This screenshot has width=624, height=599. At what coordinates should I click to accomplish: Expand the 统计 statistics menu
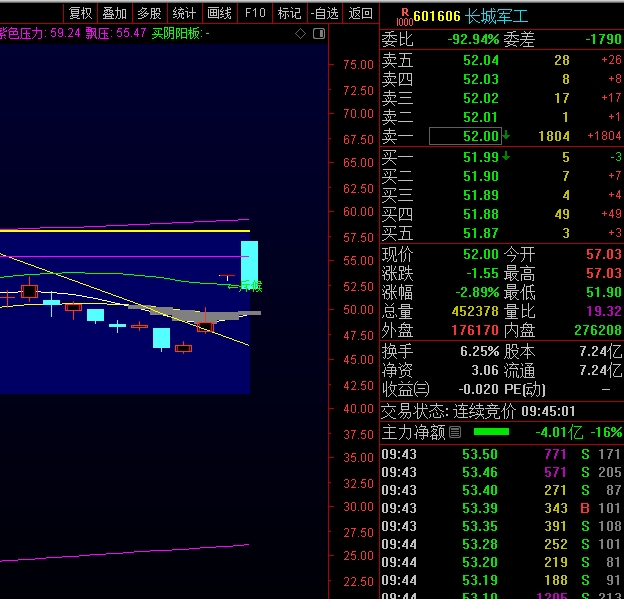tap(184, 13)
